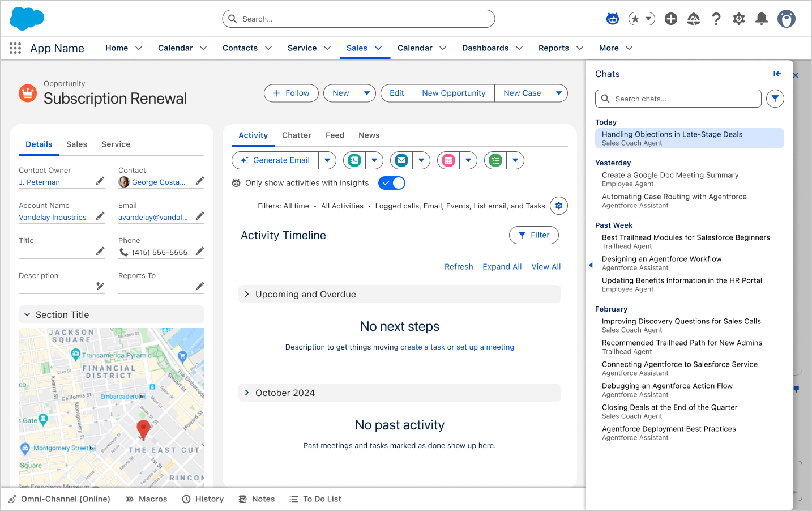812x511 pixels.
Task: Open To Do List in utility bar
Action: (315, 499)
